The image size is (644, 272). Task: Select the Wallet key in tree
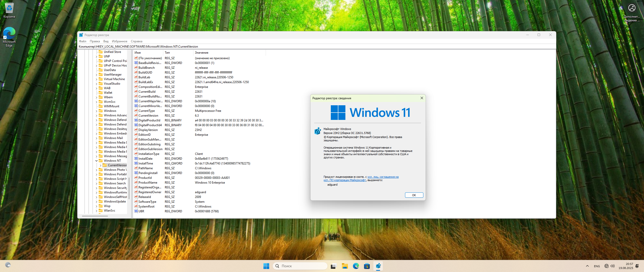pyautogui.click(x=108, y=93)
